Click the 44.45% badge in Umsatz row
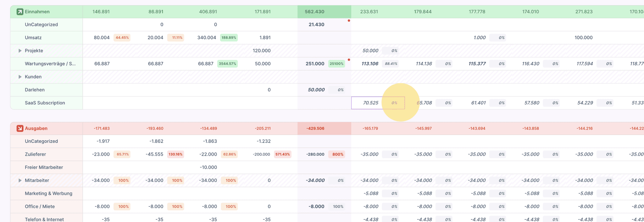 tap(122, 37)
